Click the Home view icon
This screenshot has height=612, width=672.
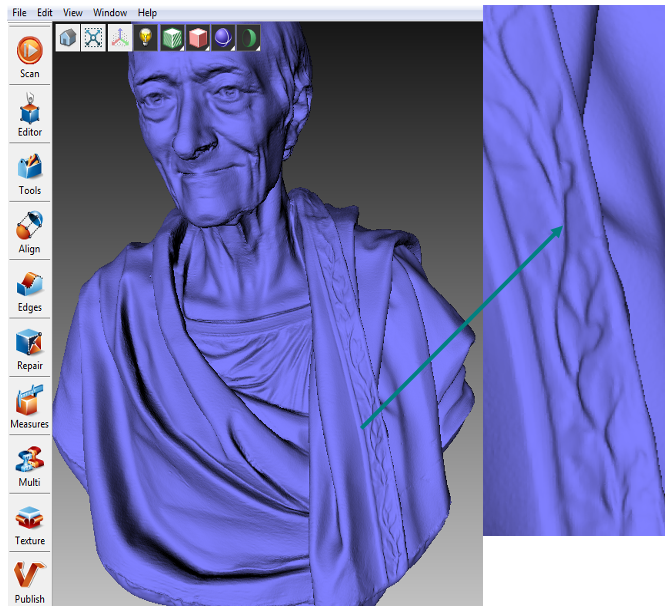[x=68, y=38]
